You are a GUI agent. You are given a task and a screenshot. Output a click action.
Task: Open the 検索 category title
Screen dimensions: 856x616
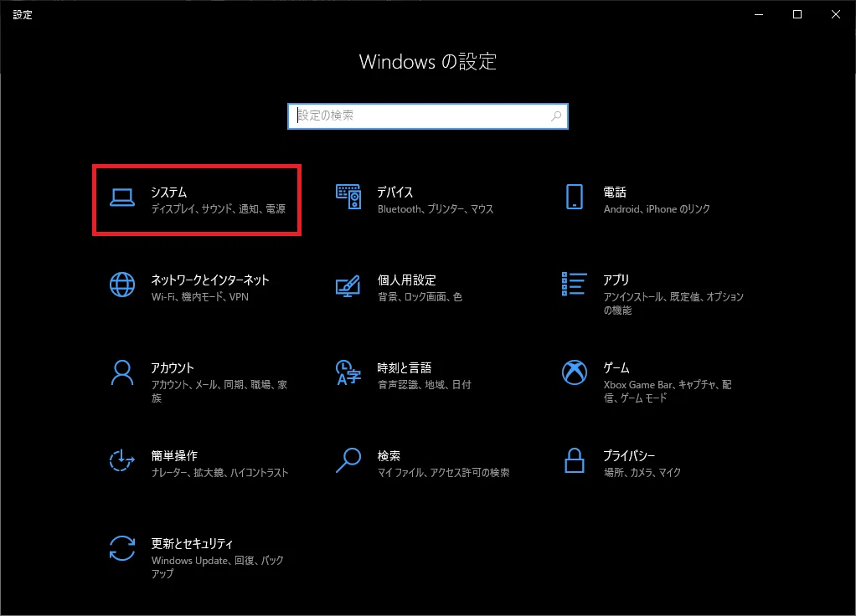tap(389, 455)
